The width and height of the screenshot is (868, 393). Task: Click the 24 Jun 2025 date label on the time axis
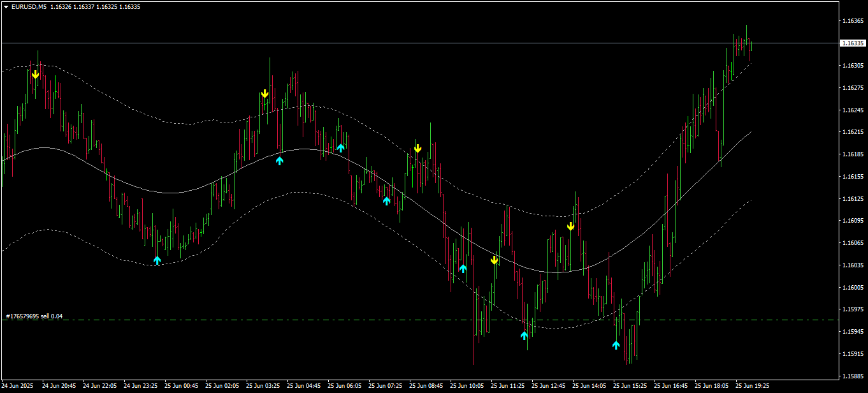click(x=18, y=386)
